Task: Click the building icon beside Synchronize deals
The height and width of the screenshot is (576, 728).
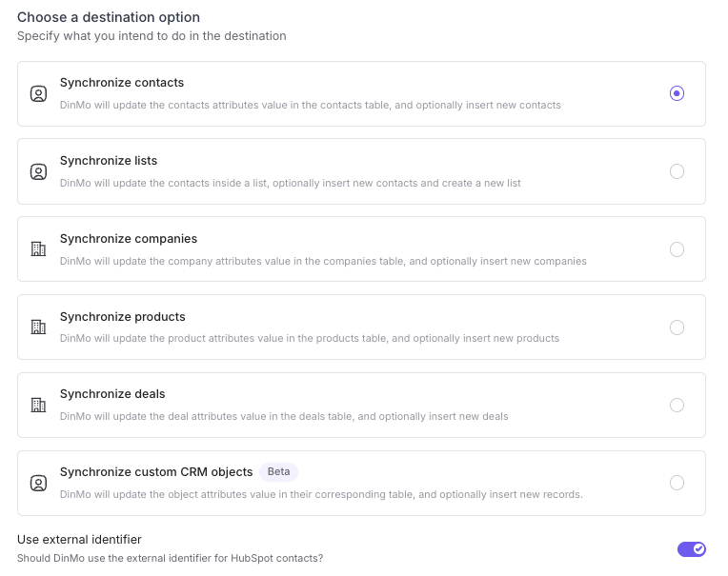Action: click(38, 405)
